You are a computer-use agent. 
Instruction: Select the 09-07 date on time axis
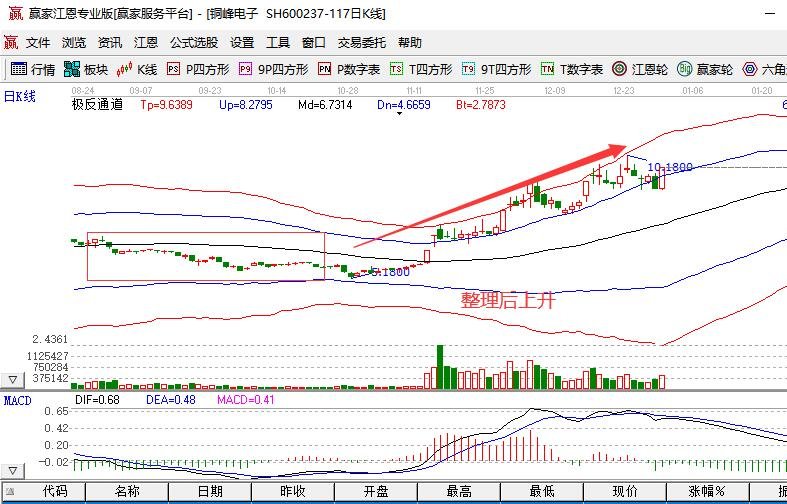pos(141,91)
